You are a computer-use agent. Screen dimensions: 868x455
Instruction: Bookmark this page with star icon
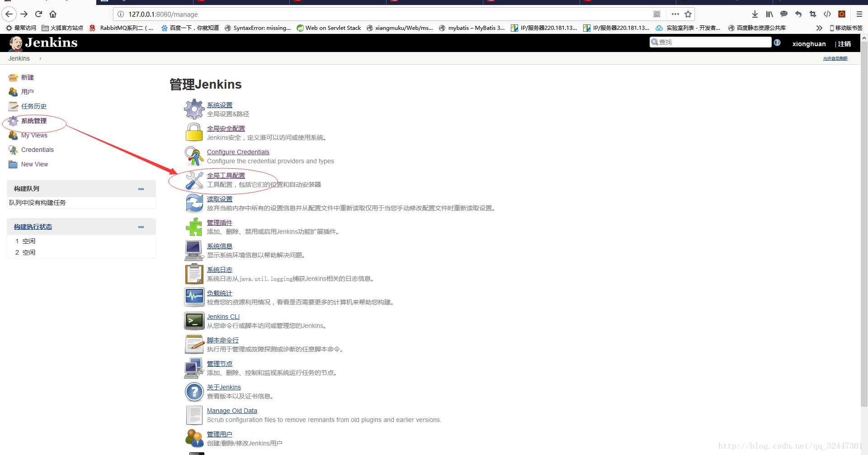[688, 14]
